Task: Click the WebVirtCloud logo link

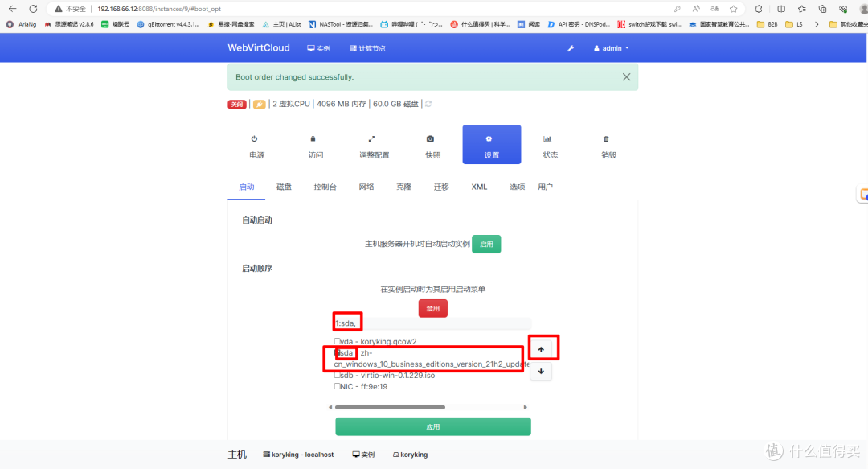Action: tap(259, 47)
